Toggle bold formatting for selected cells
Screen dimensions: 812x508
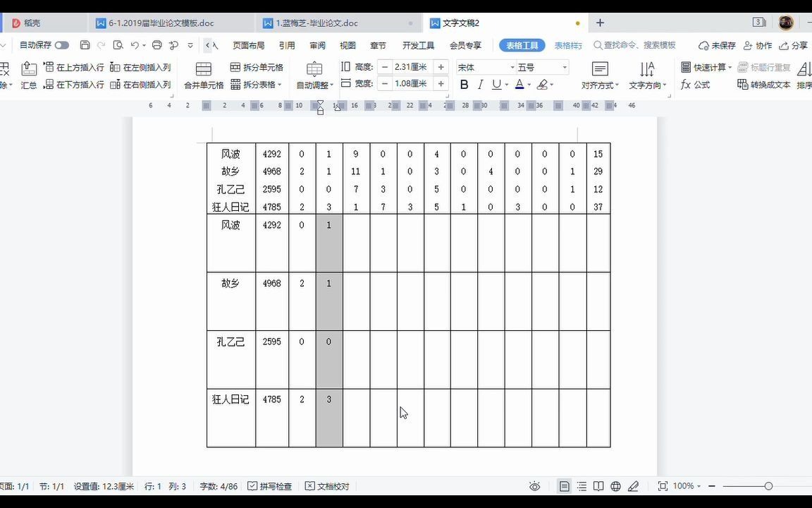[x=464, y=84]
